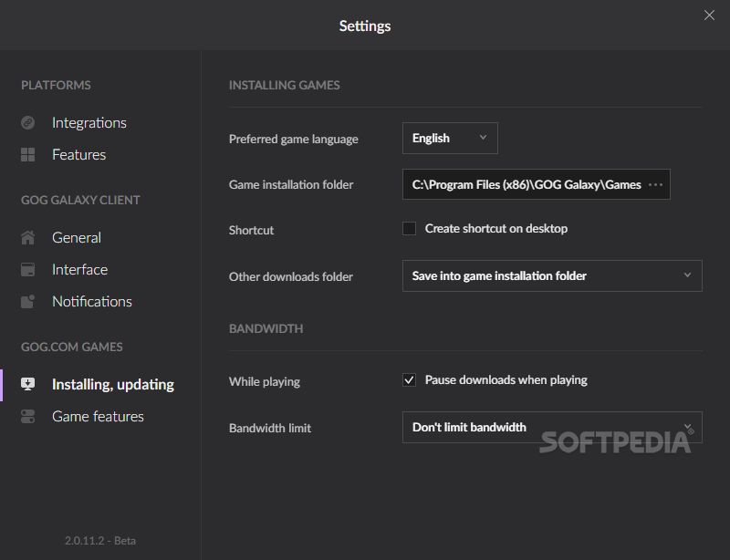730x560 pixels.
Task: Click the Integrations link icon
Action: pos(28,123)
